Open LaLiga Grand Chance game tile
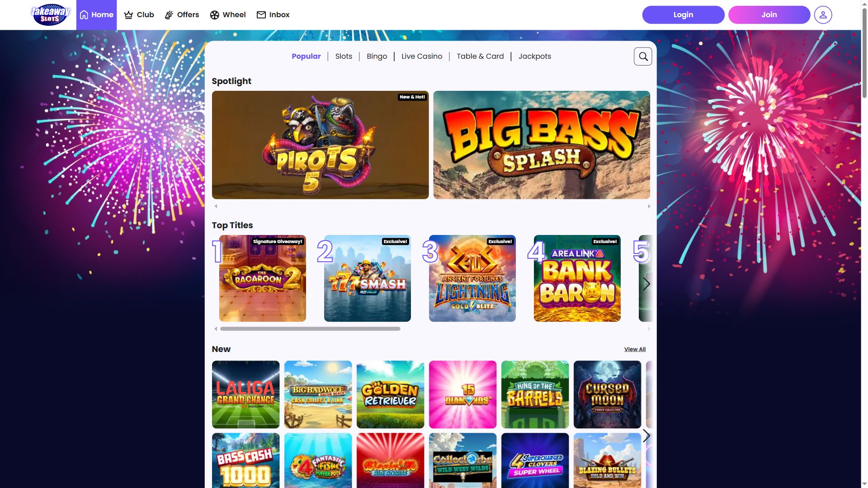The width and height of the screenshot is (868, 488). (x=246, y=394)
